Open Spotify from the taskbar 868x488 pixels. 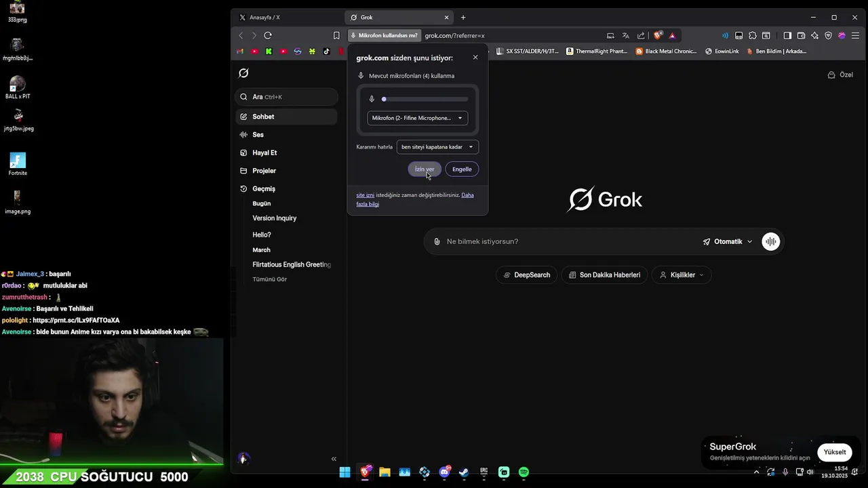(524, 472)
